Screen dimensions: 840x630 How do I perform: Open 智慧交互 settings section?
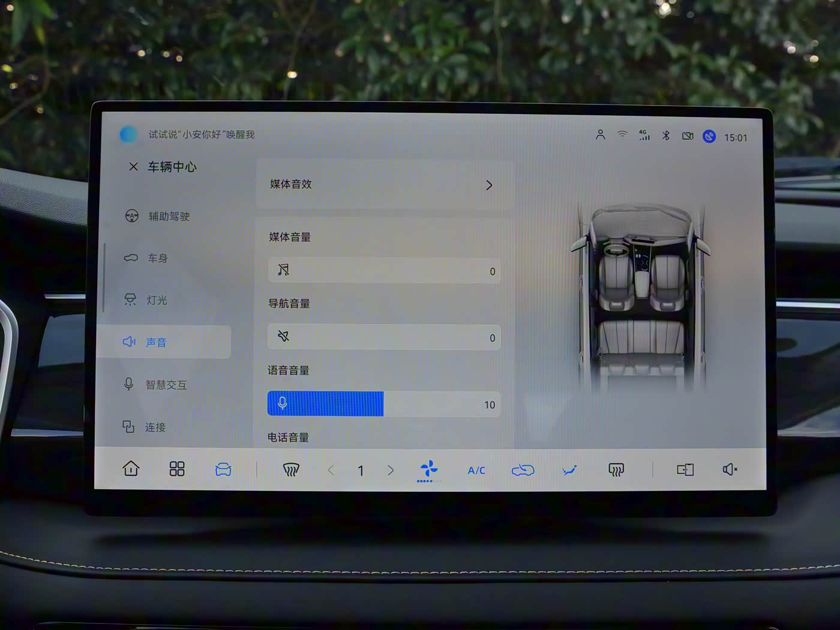(165, 385)
